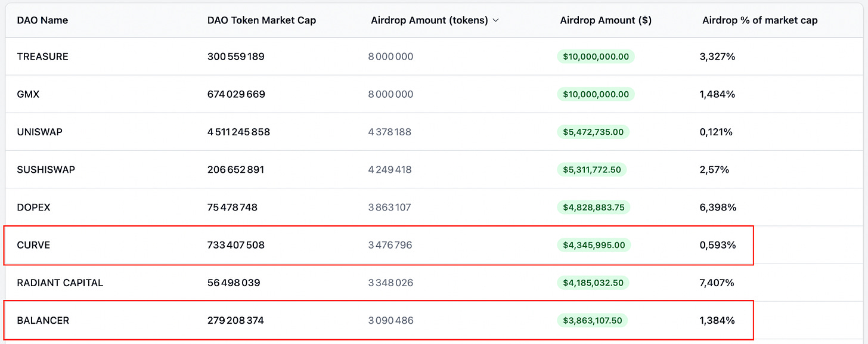Click GMX's 8 000 000 token amount
Screen dimensions: 868x344
point(390,94)
